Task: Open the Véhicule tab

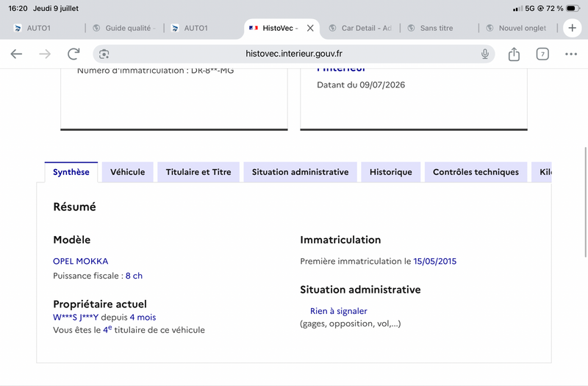Action: [127, 172]
